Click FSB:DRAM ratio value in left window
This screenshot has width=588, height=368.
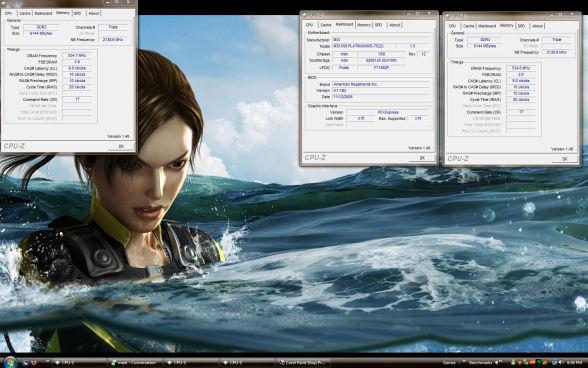click(x=77, y=62)
